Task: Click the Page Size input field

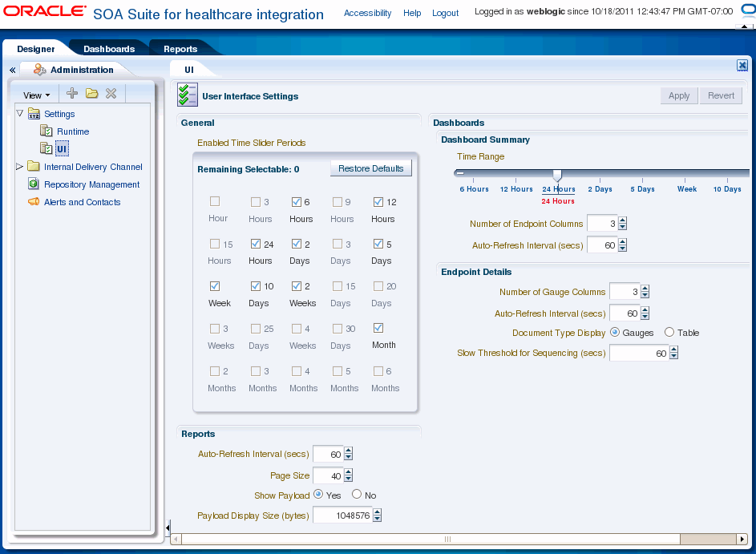Action: (328, 475)
